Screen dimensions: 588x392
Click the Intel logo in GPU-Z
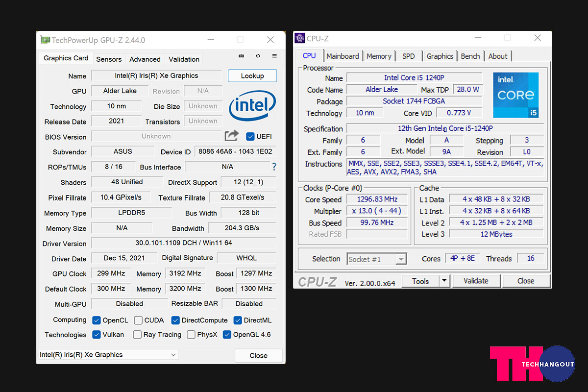point(253,105)
